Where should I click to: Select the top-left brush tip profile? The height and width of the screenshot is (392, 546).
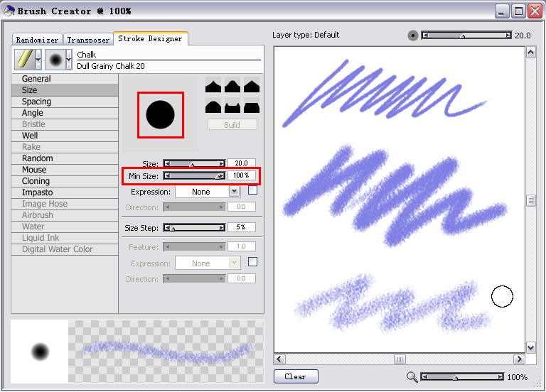(214, 86)
